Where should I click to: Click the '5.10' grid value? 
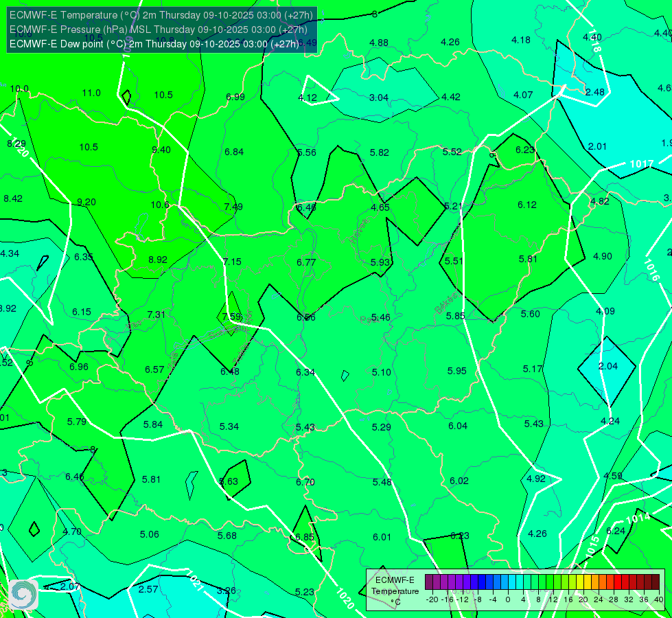point(382,372)
